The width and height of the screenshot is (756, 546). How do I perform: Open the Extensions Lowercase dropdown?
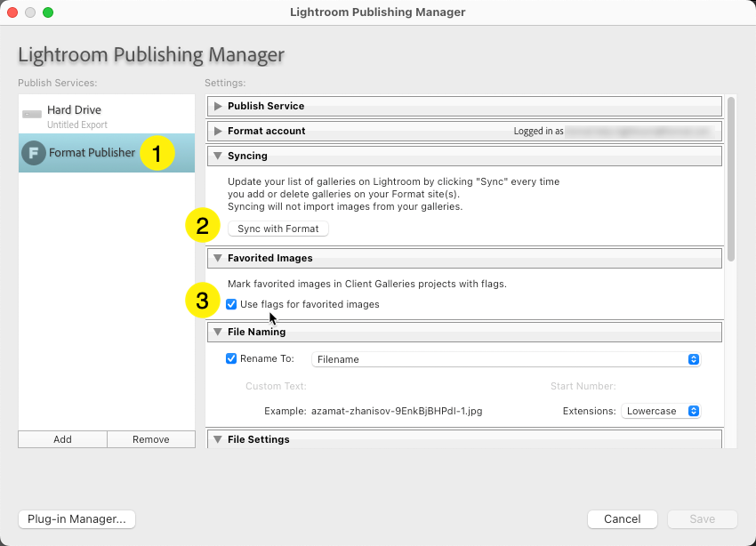(661, 412)
